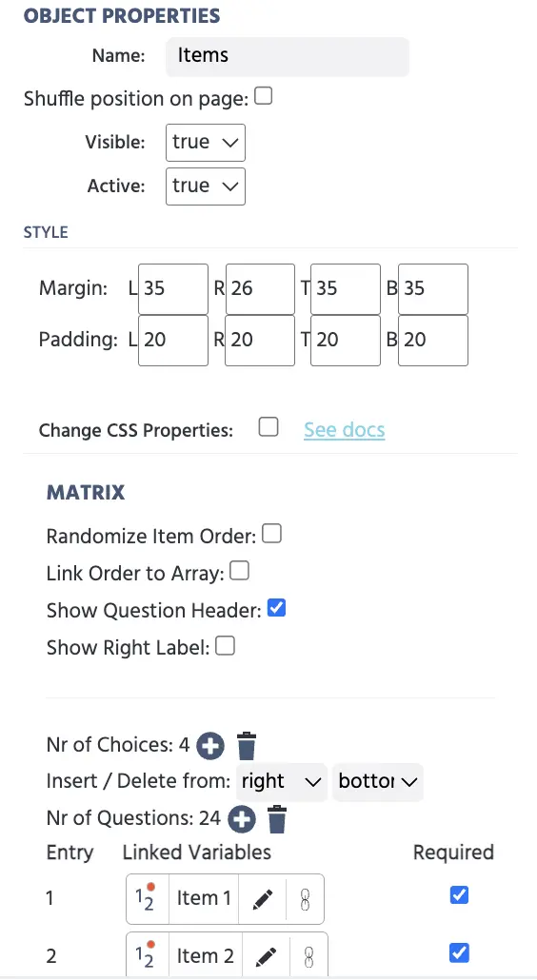Delete a choice with the trash icon

[247, 746]
